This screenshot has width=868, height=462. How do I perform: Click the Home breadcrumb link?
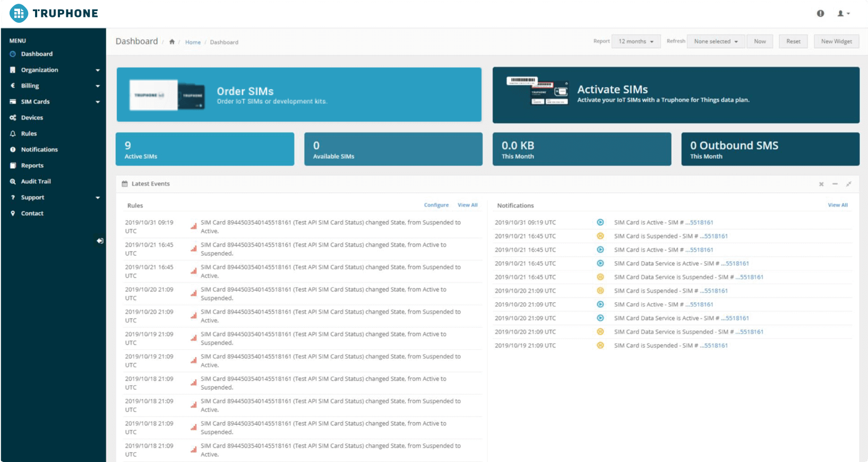pyautogui.click(x=193, y=42)
